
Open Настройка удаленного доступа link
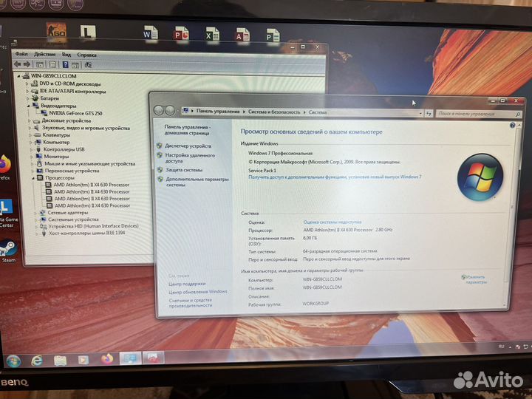pyautogui.click(x=190, y=158)
